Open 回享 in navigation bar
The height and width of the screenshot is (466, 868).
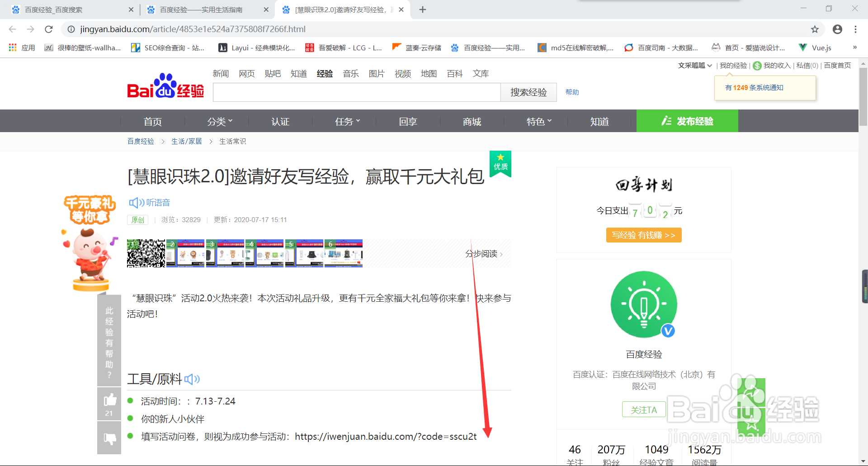408,121
